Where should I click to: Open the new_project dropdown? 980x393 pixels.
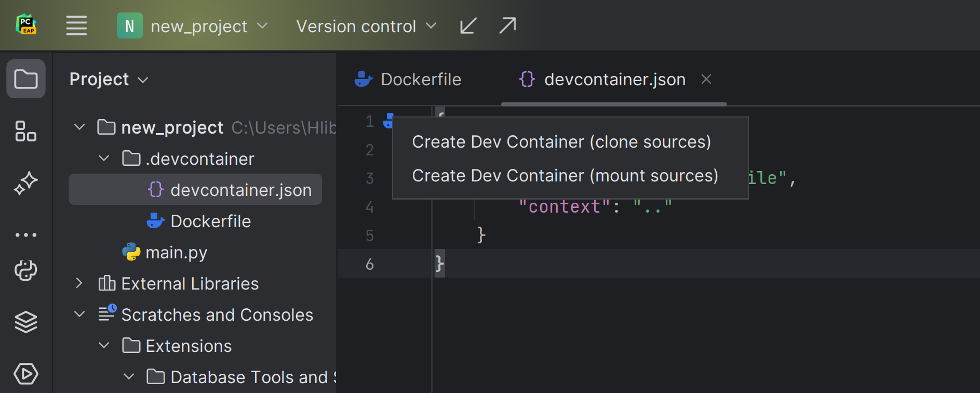click(x=209, y=26)
